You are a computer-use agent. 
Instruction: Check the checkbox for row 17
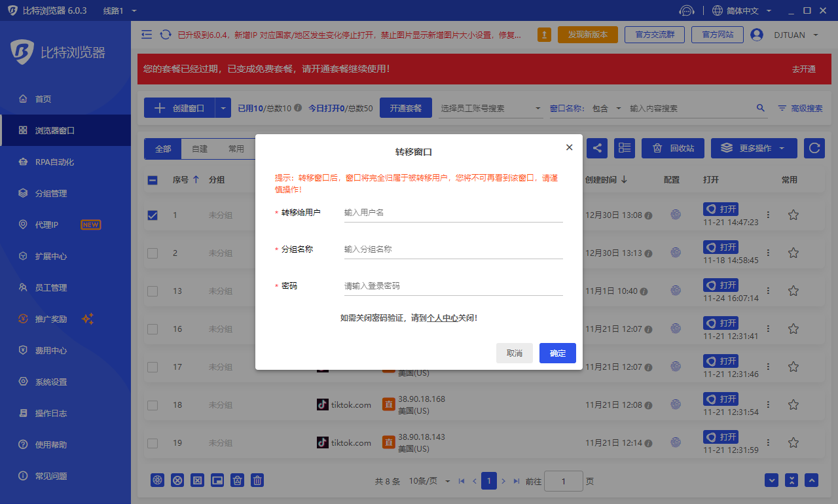click(153, 367)
